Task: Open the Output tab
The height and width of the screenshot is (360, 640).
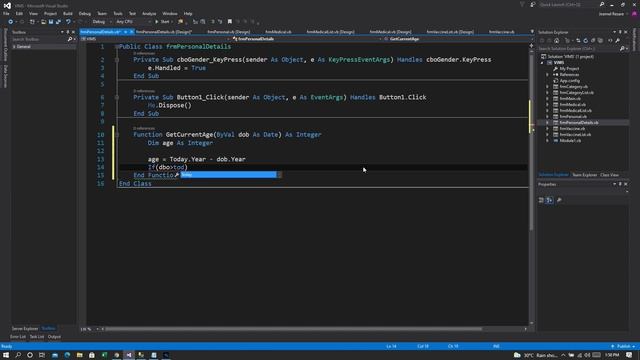Action: tap(54, 337)
